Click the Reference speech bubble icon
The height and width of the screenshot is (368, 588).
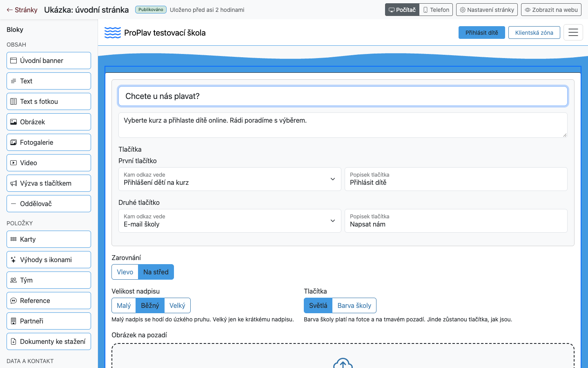coord(13,301)
